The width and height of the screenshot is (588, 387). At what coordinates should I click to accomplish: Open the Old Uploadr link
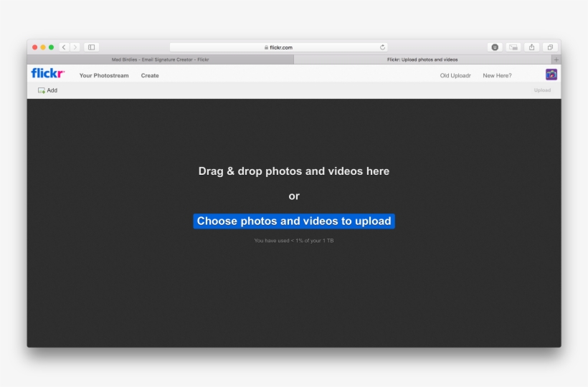455,76
